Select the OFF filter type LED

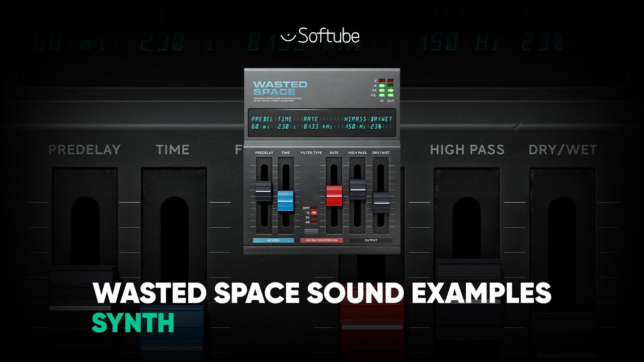[314, 208]
